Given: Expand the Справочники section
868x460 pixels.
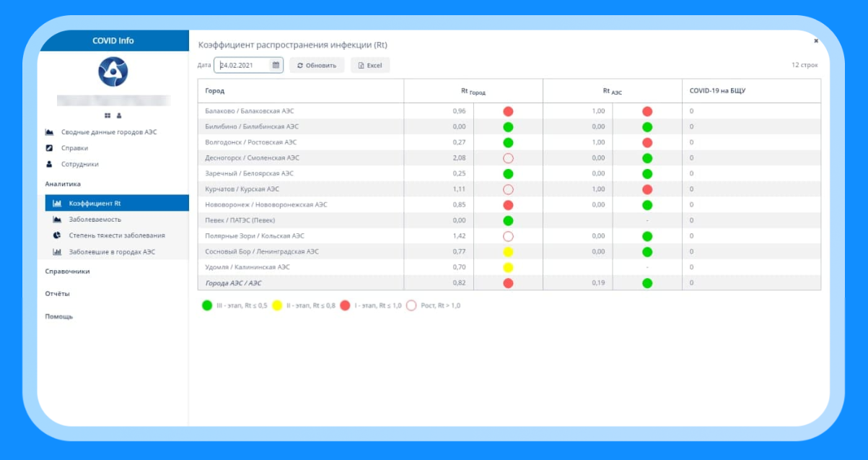Looking at the screenshot, I should [x=67, y=272].
